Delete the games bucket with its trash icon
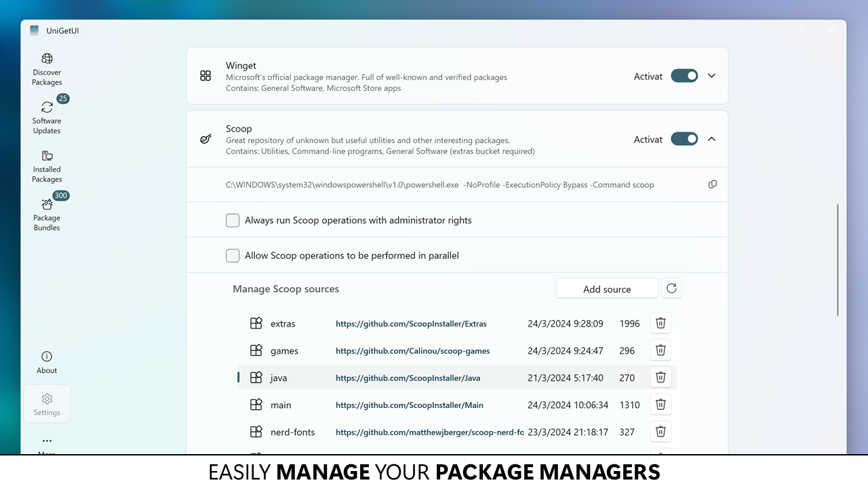Screen dimensions: 868x488 (x=660, y=350)
